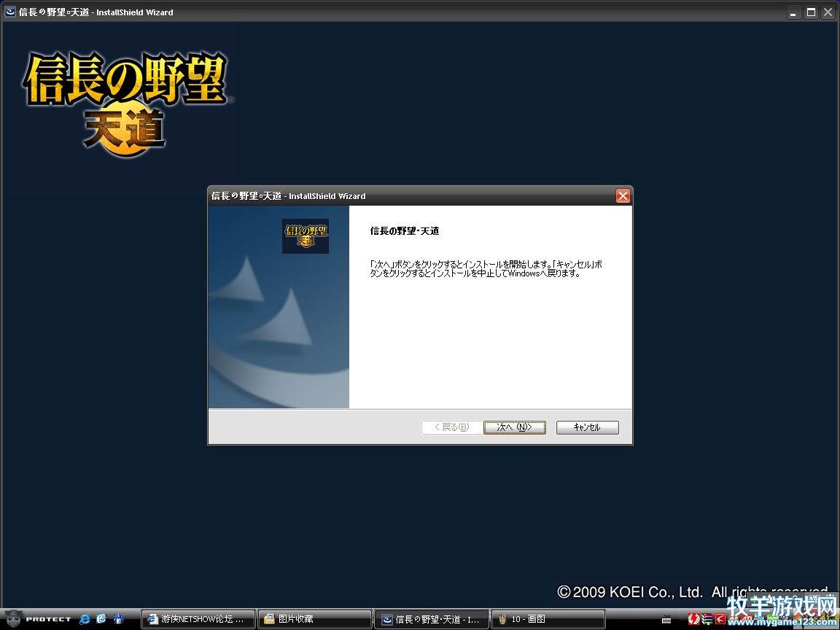This screenshot has height=630, width=840.
Task: Switch to 图片收藏 taskbar window
Action: [x=315, y=619]
